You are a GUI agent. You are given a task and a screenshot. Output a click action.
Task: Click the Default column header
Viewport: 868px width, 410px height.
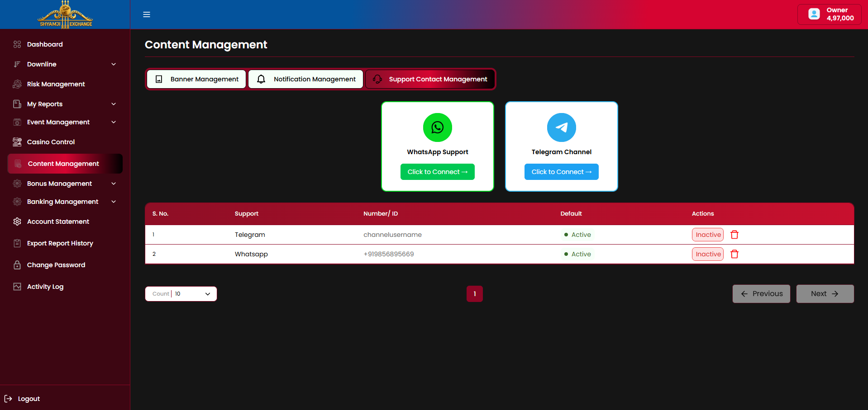[571, 213]
